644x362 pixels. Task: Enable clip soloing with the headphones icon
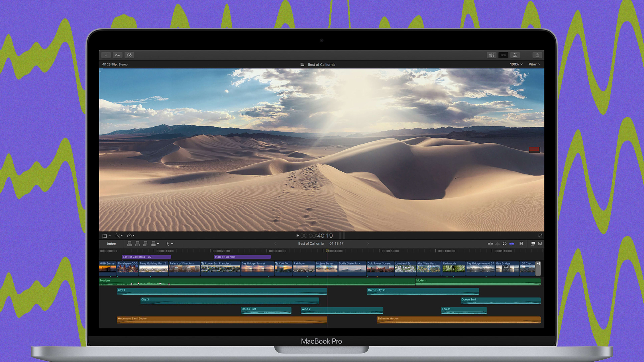click(x=505, y=244)
